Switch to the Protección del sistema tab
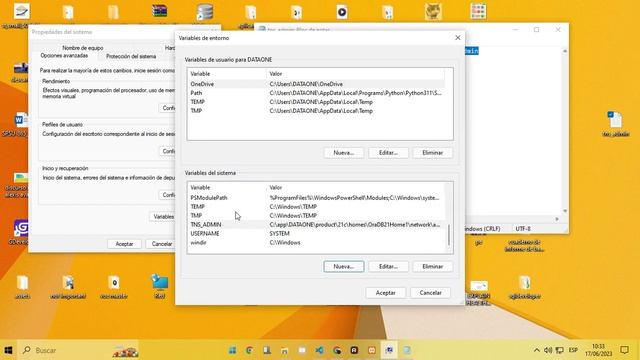640x360 pixels. (x=131, y=56)
